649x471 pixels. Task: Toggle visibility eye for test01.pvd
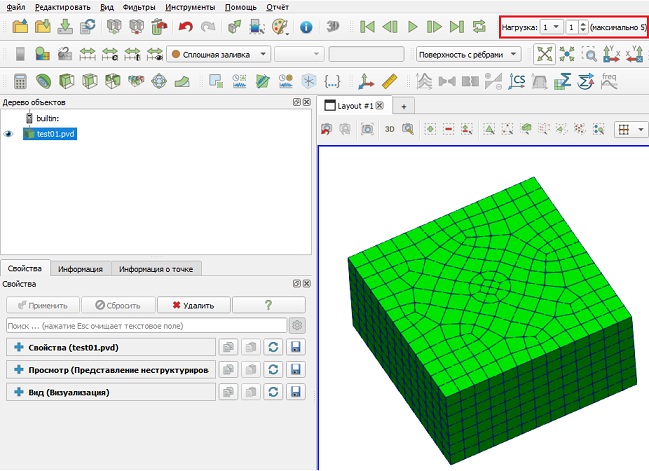point(8,134)
